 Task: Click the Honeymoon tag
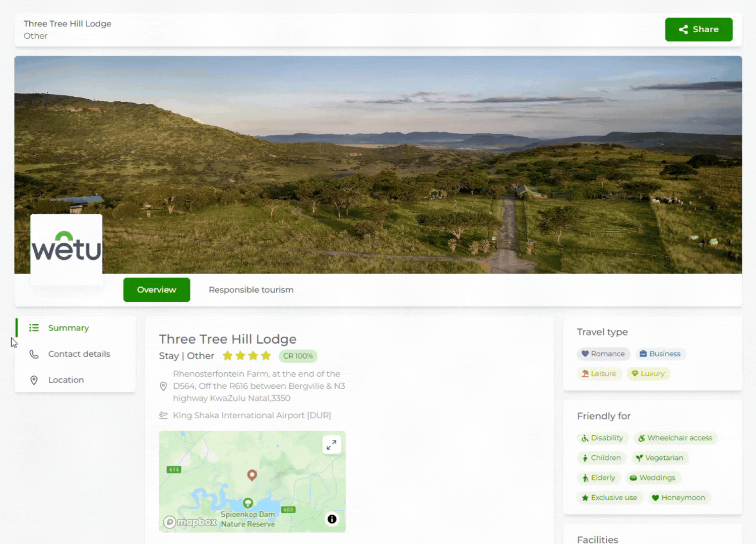[678, 498]
